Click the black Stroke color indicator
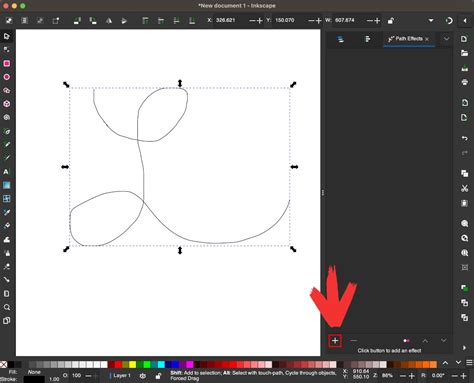 pyautogui.click(x=34, y=379)
